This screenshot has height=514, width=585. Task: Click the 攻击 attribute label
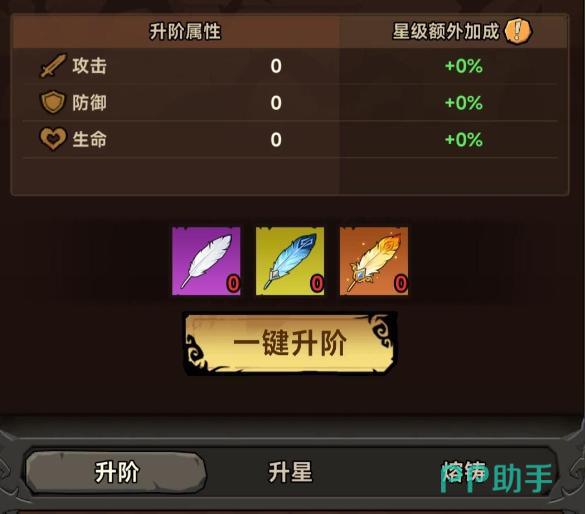click(90, 66)
